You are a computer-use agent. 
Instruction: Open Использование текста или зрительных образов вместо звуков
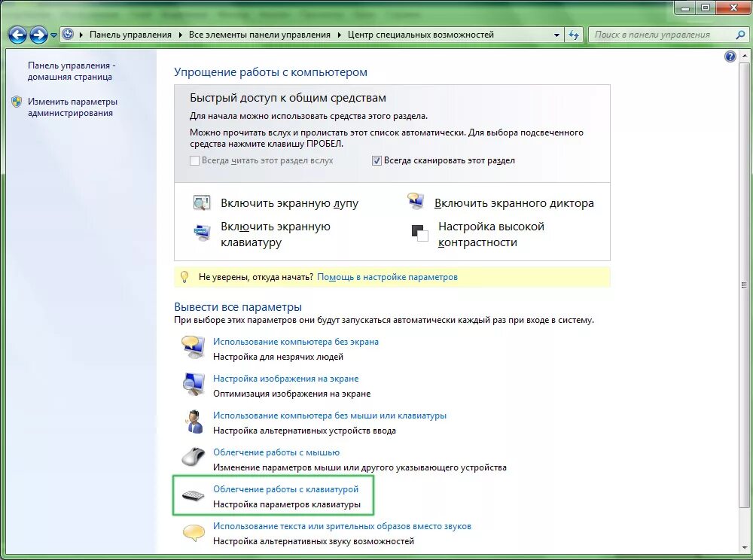tap(342, 526)
